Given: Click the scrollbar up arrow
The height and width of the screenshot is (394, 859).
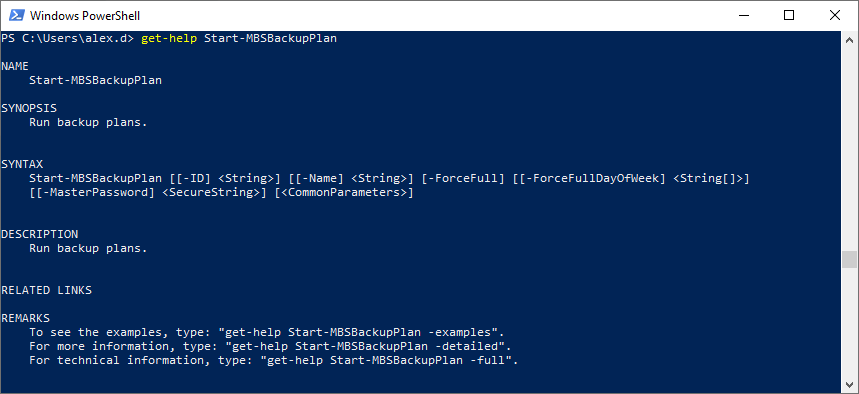Looking at the screenshot, I should point(849,39).
